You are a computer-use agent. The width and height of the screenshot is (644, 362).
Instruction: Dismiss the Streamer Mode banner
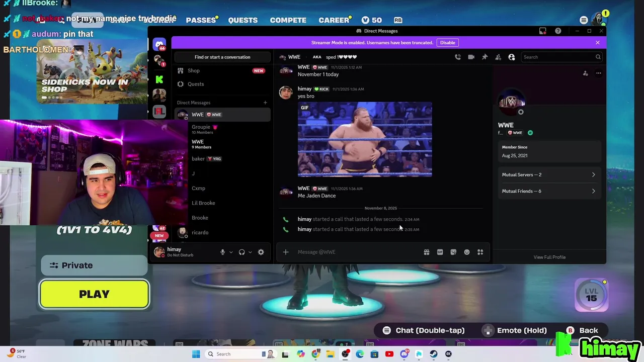point(598,43)
